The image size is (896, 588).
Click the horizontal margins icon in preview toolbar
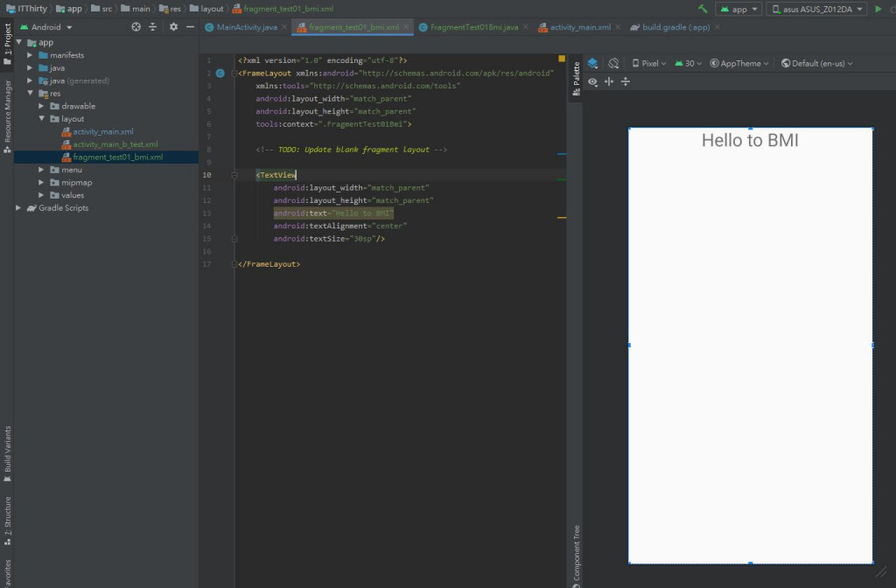(609, 81)
